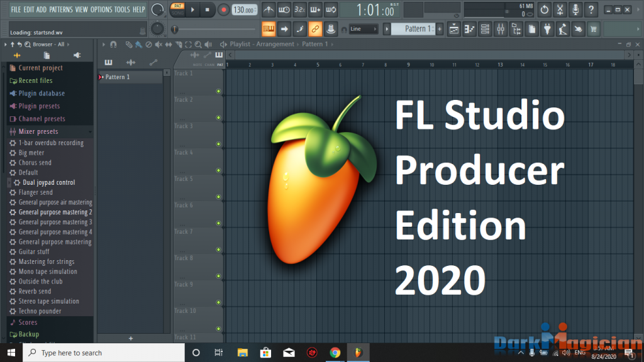The width and height of the screenshot is (644, 362).
Task: Select Pattern 1 in the picker panel
Action: (130, 77)
